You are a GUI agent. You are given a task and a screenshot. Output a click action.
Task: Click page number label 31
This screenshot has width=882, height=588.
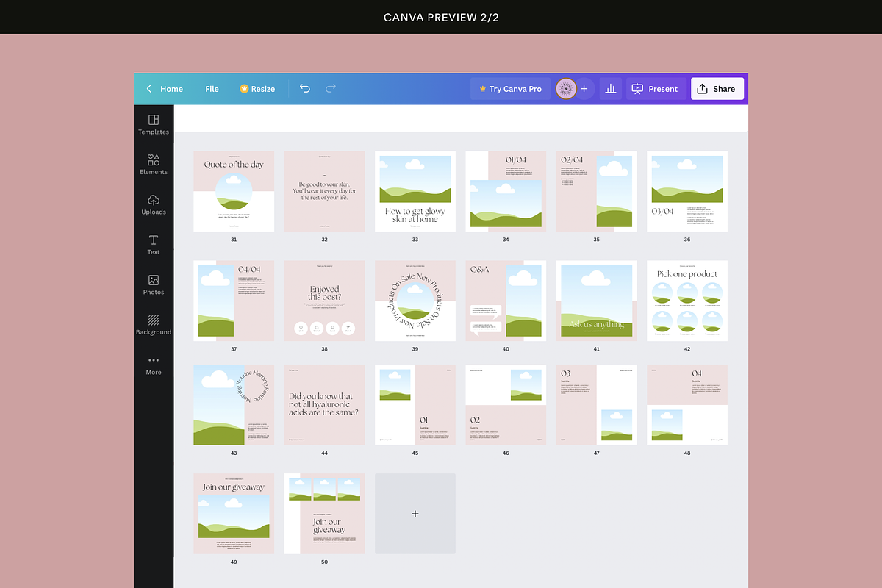(x=234, y=240)
